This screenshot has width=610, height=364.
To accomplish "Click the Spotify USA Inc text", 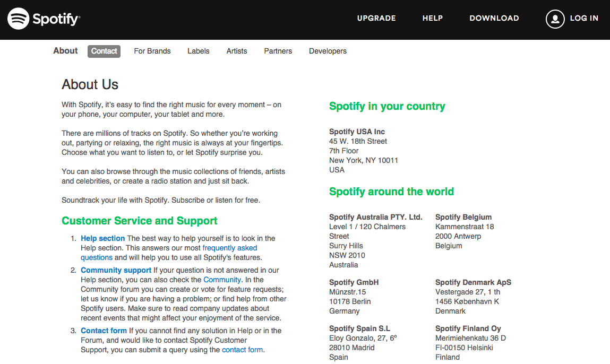I will pos(357,132).
